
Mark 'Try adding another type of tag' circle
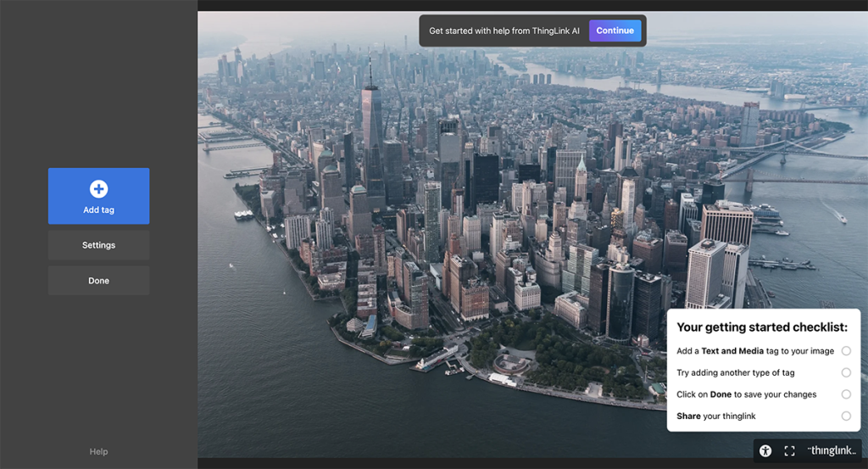click(846, 372)
